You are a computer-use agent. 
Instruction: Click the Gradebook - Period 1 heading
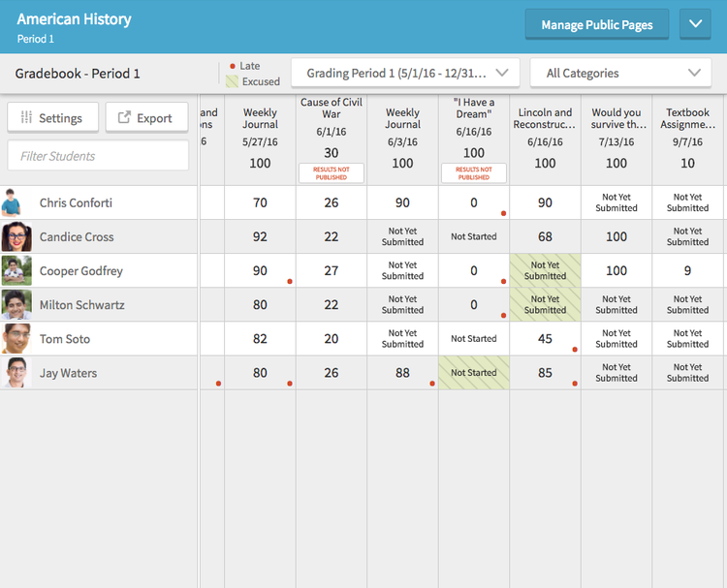78,74
